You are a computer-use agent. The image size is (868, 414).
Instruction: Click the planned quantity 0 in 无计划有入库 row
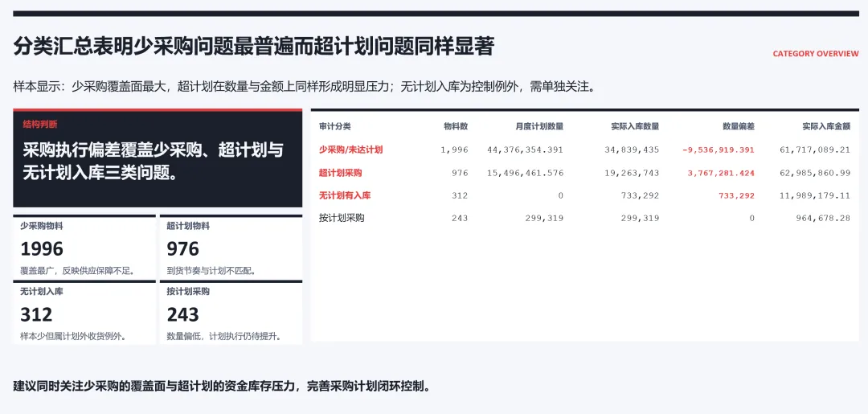561,196
